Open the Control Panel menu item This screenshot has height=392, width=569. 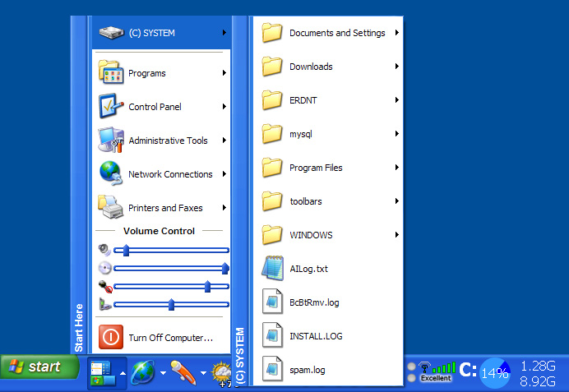click(161, 107)
